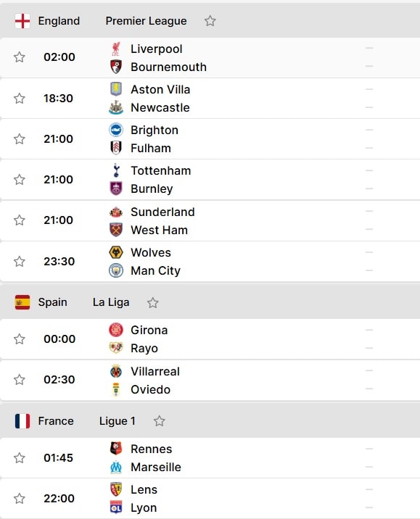420x519 pixels.
Task: Click the Liverpool club crest
Action: click(116, 49)
